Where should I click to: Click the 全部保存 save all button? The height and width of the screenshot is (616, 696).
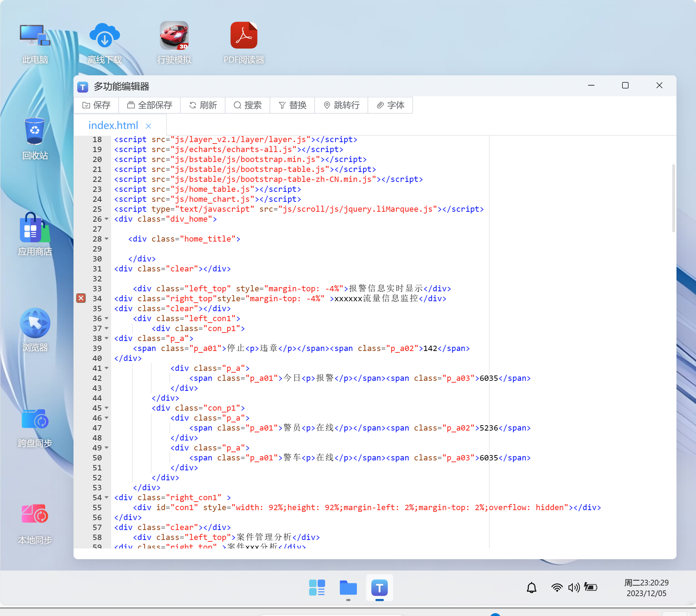[x=149, y=105]
